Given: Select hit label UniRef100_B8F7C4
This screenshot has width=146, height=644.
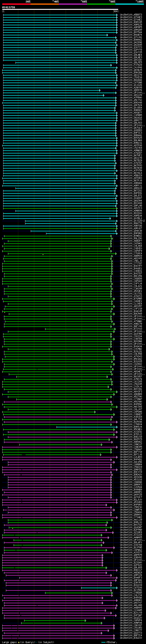Looking at the screenshot, I should [x=131, y=636].
